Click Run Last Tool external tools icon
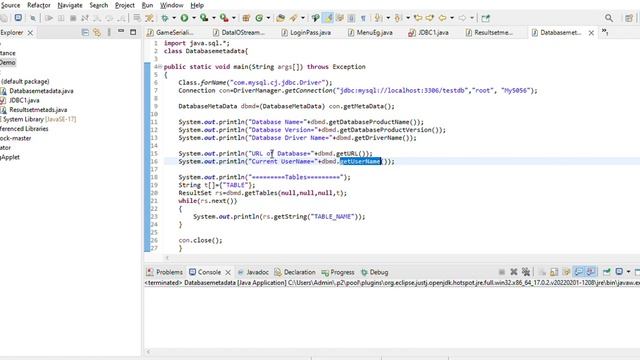The image size is (640, 360). [224, 18]
